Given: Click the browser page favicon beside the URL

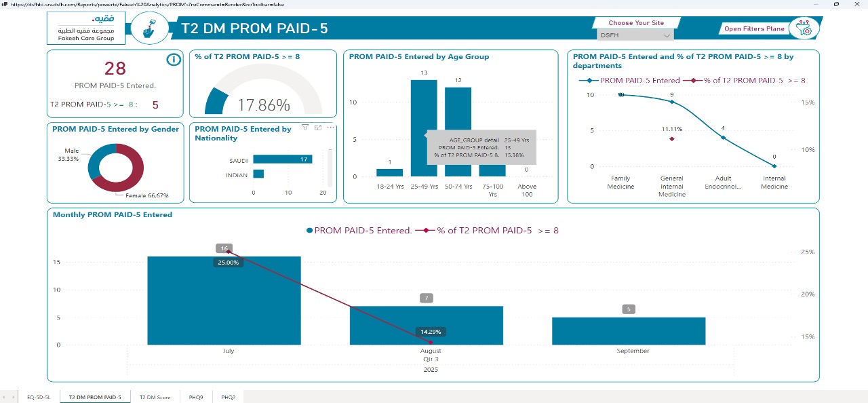Looking at the screenshot, I should coord(5,4).
